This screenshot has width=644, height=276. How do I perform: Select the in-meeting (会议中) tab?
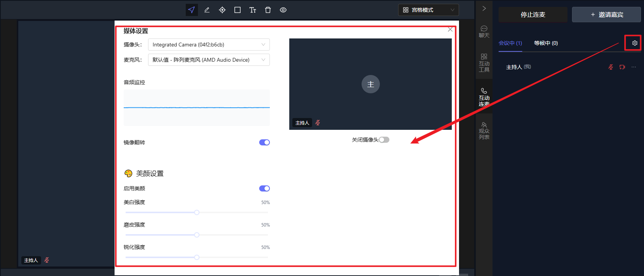pyautogui.click(x=510, y=43)
